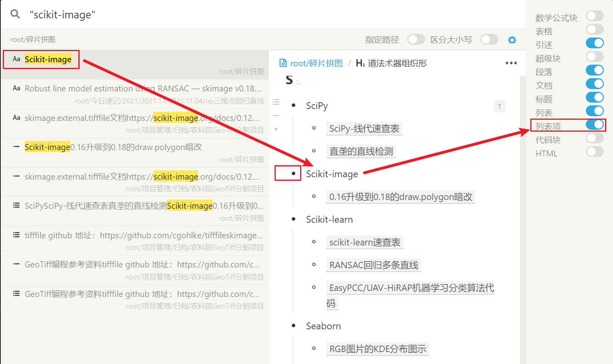Viewport: 613px width, 364px height.
Task: Open the SciPySciPy-线代速查表 list result
Action: click(135, 211)
